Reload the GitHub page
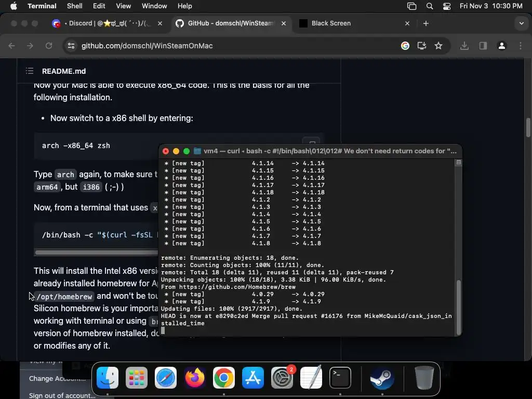Screen dimensions: 532x399 click(x=49, y=46)
